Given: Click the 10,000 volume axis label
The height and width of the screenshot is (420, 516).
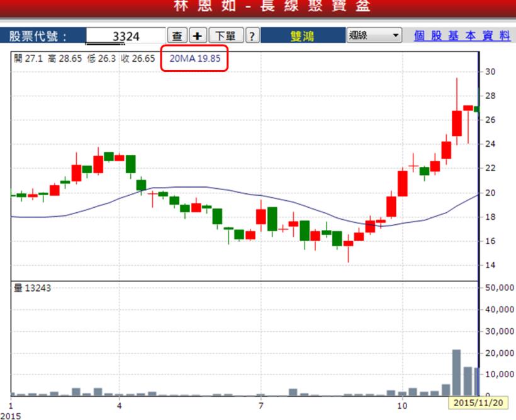Looking at the screenshot, I should 500,374.
